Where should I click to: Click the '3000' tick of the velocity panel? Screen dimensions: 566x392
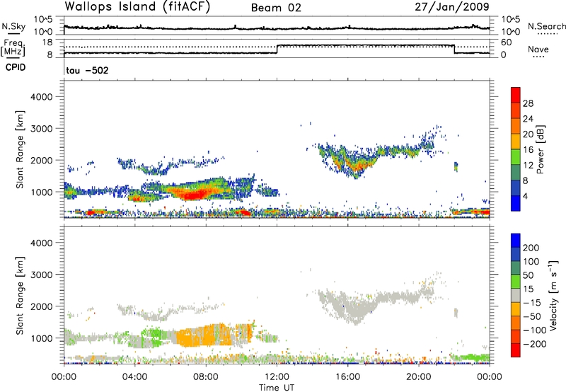[x=42, y=275]
